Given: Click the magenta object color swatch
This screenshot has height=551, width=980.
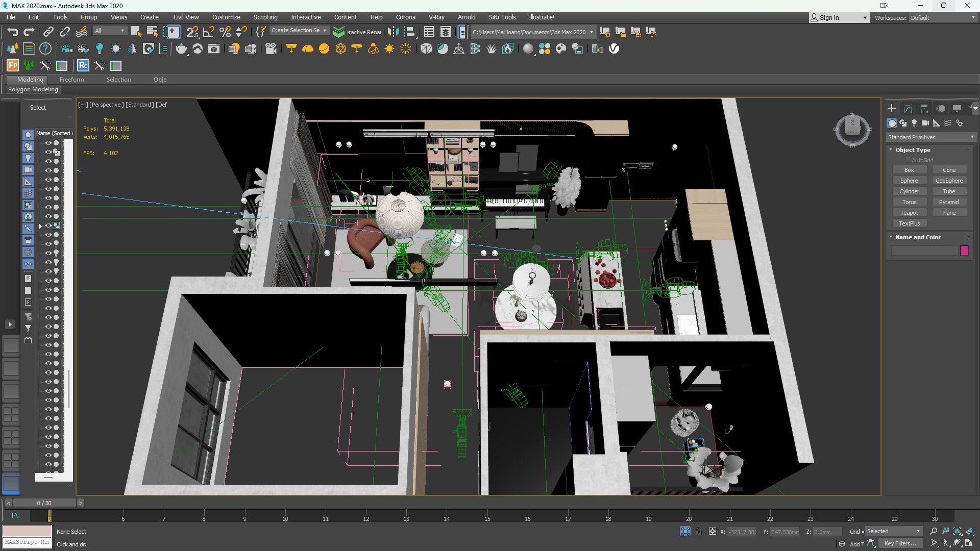Looking at the screenshot, I should [x=964, y=251].
